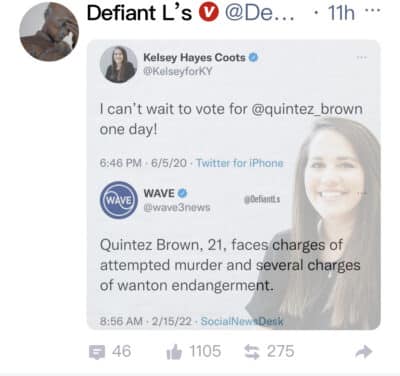Open the @KelseyforKY handle
The image size is (400, 376).
coord(177,72)
